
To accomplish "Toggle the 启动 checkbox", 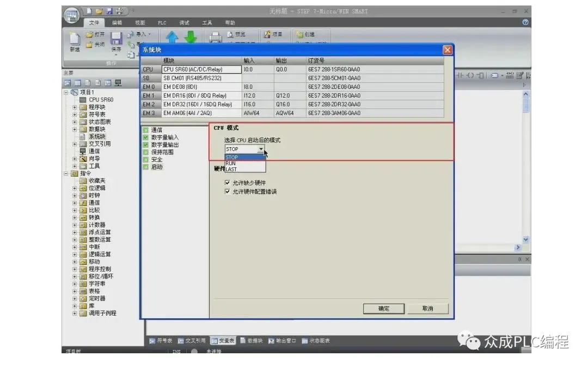I will [146, 167].
